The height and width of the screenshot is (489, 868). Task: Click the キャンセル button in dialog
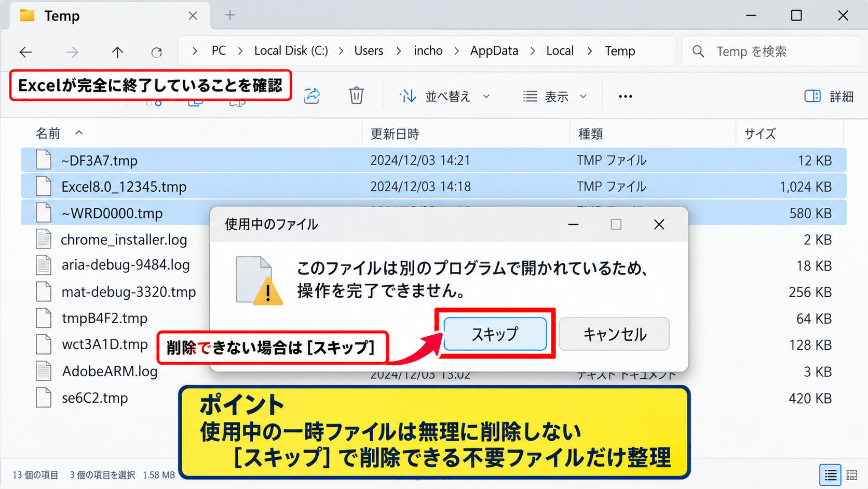[x=614, y=334]
